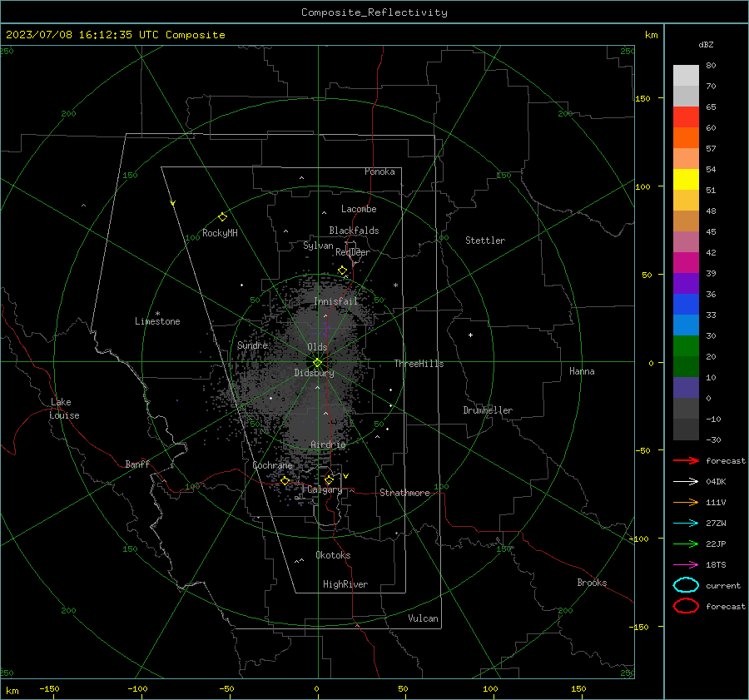Select the Olds town label
Viewport: 749px width, 700px height.
317,347
